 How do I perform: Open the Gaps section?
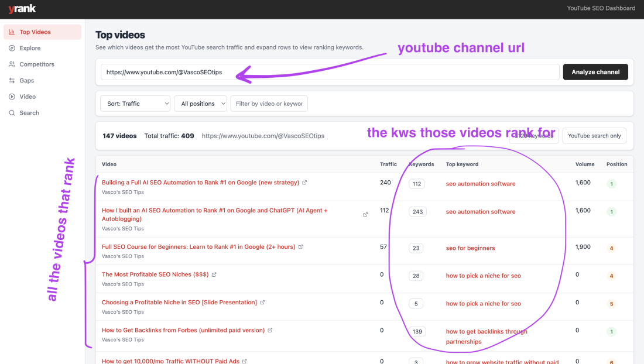click(28, 80)
